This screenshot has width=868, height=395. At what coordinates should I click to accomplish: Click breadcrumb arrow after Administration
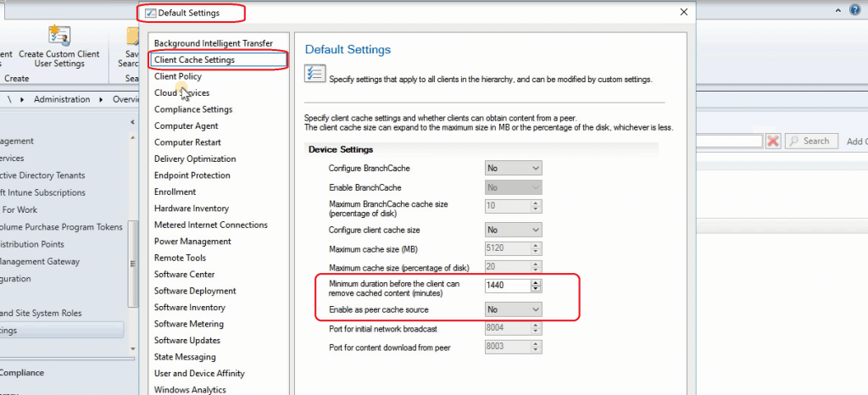coord(102,99)
